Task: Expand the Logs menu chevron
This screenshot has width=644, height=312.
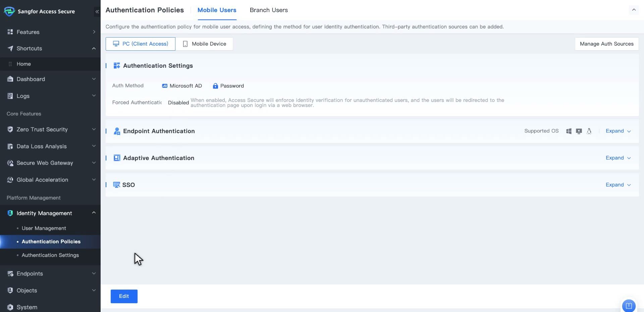Action: (x=94, y=96)
